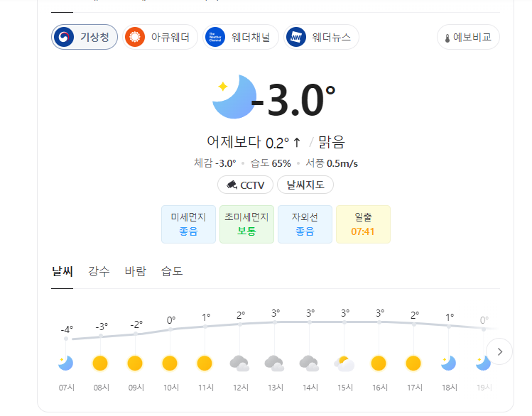Switch to 아큐웨더 provider
Viewport: 532px width, 416px height.
tap(160, 37)
